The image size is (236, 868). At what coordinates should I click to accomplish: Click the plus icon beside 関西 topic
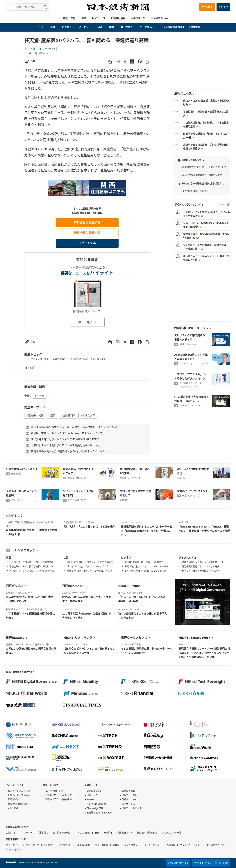point(26,368)
